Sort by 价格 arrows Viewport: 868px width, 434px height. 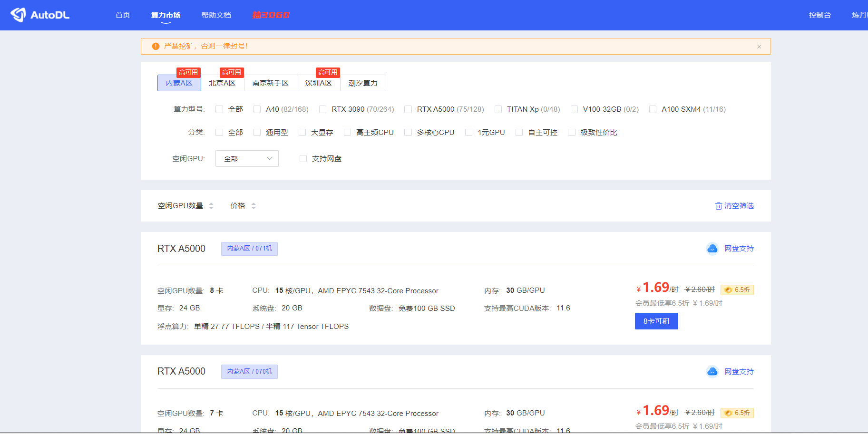click(x=254, y=206)
